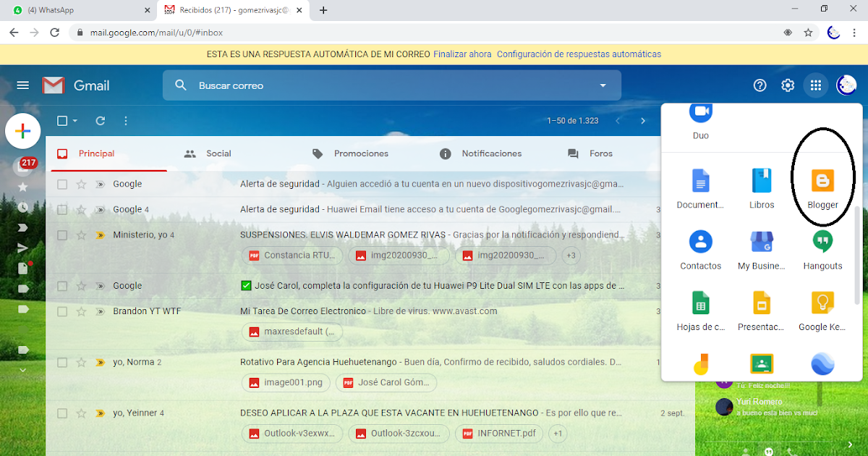Open Google Earth icon in apps panel

(822, 364)
